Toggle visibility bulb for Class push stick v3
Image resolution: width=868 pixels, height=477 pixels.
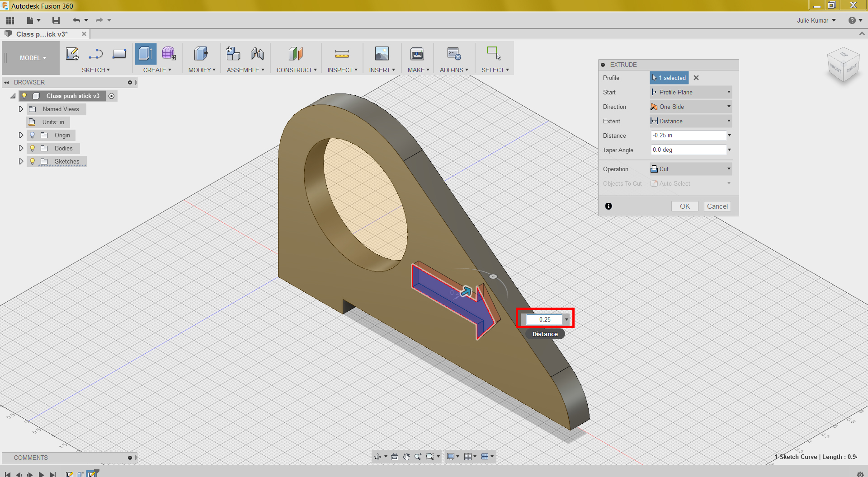(24, 96)
